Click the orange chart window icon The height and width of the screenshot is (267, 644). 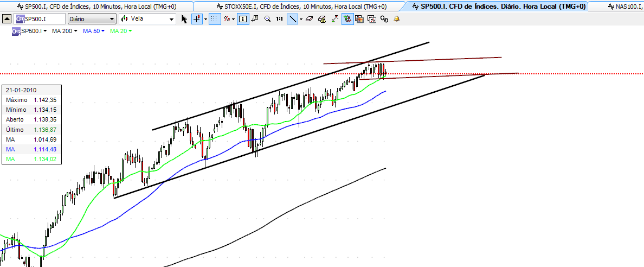[x=359, y=19]
